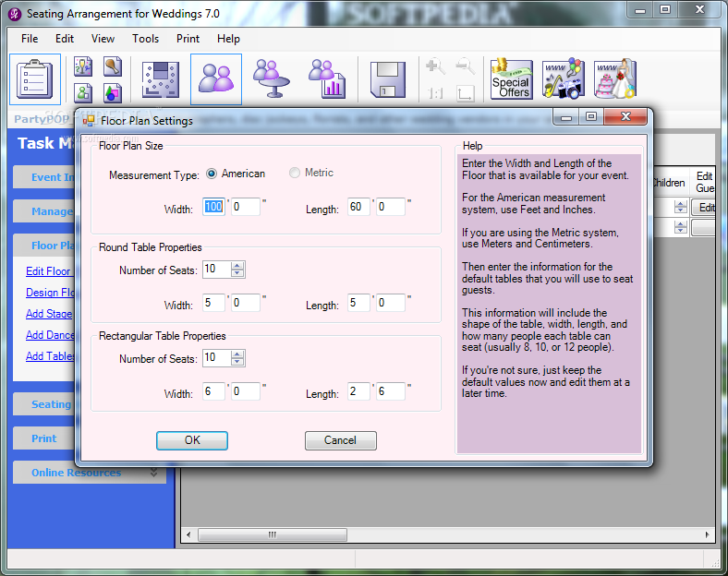
Task: Click the Floor Plan Settings dialog title icon
Action: (x=88, y=121)
